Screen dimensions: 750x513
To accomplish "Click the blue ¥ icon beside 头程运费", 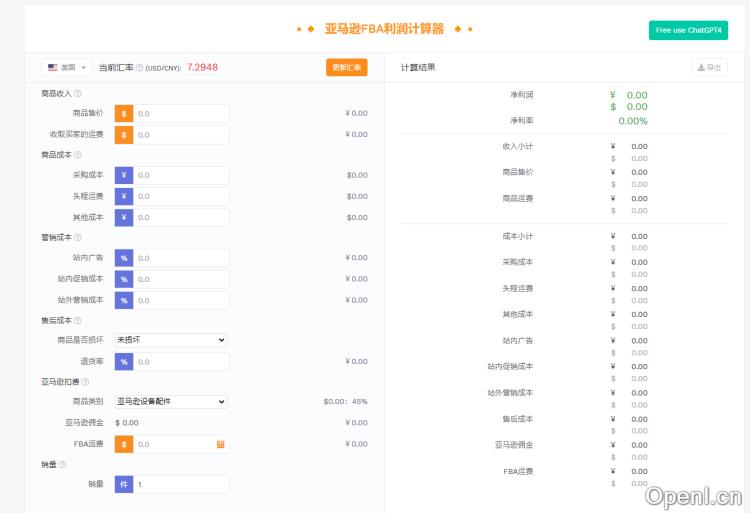I will (x=124, y=196).
